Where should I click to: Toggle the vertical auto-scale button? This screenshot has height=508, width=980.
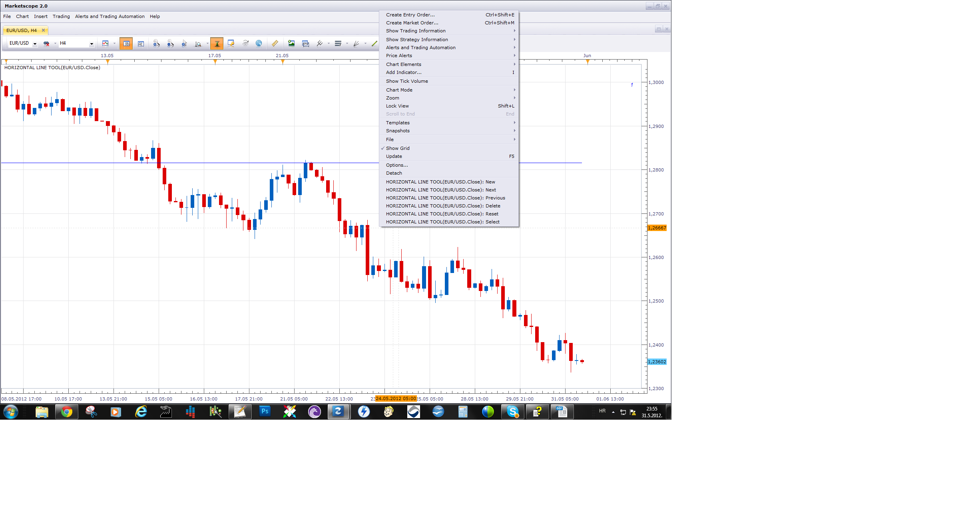click(217, 44)
